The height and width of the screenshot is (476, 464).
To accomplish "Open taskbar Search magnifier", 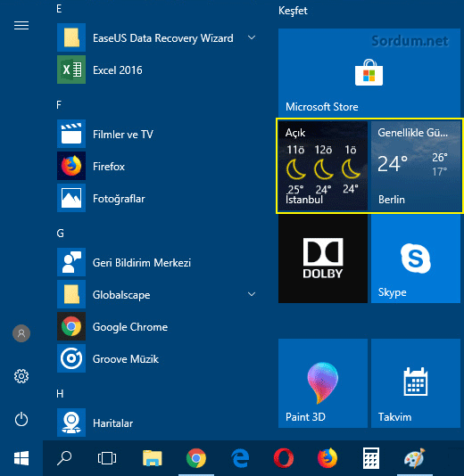I will pos(64,458).
